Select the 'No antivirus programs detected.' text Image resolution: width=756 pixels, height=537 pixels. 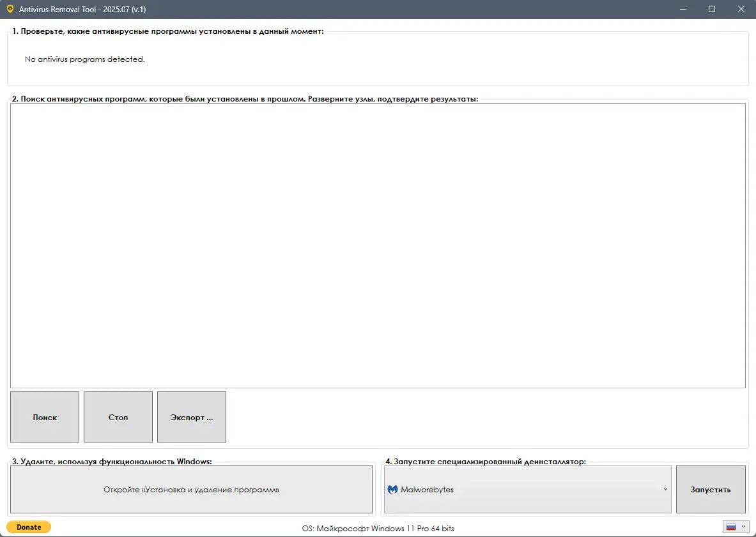click(x=85, y=59)
